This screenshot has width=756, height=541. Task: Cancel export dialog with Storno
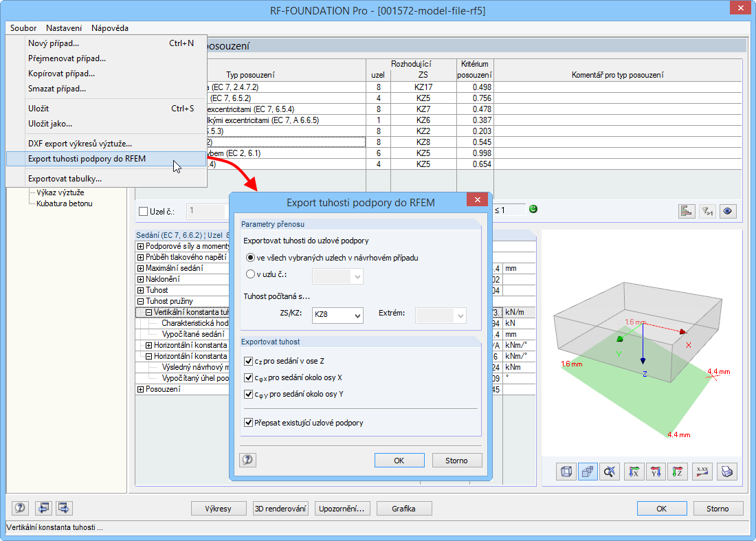coord(456,461)
